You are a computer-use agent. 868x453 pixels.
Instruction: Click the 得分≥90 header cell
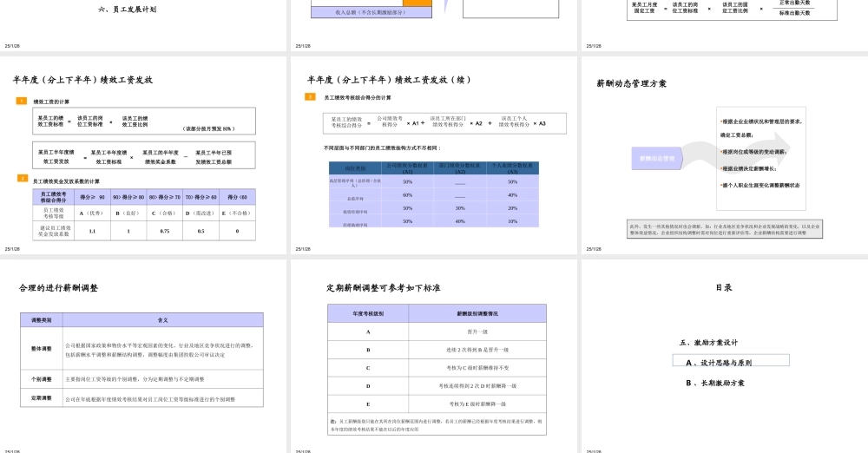tap(93, 197)
